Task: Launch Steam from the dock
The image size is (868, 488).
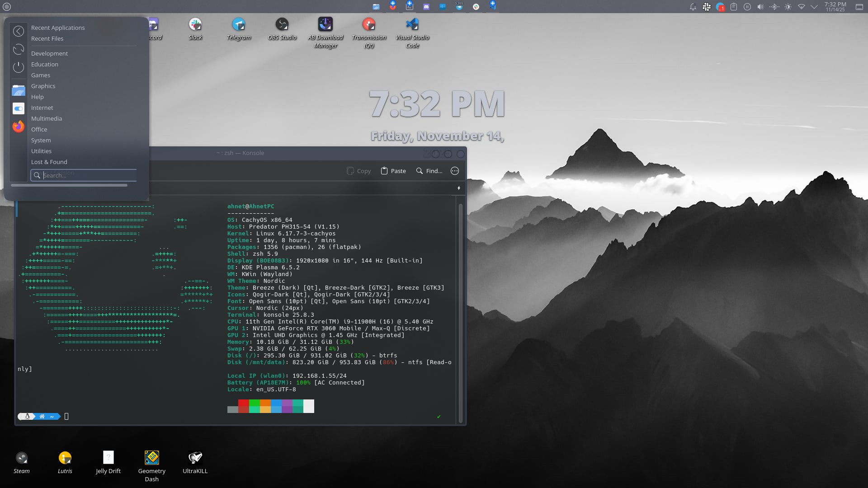Action: (x=21, y=458)
